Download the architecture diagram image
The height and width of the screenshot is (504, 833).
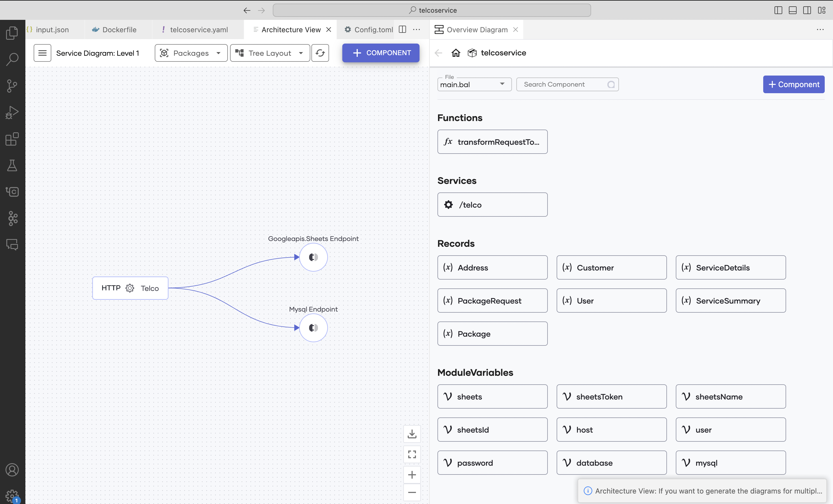412,434
